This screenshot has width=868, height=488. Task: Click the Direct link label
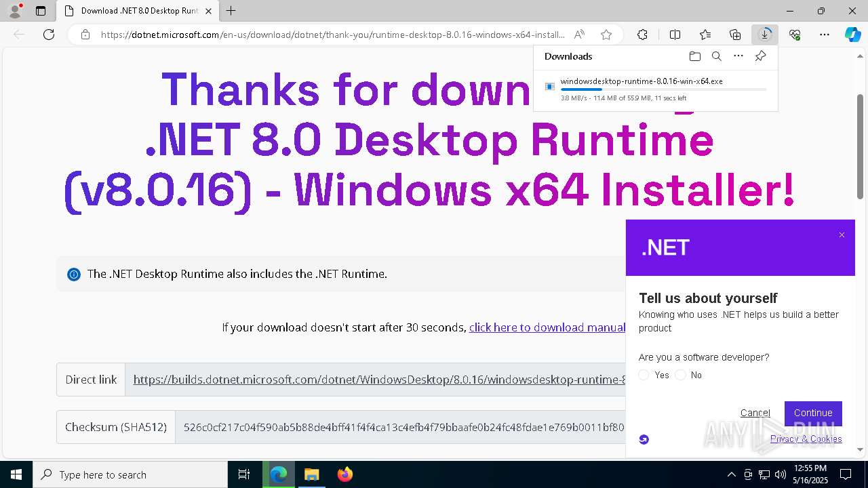pyautogui.click(x=91, y=380)
